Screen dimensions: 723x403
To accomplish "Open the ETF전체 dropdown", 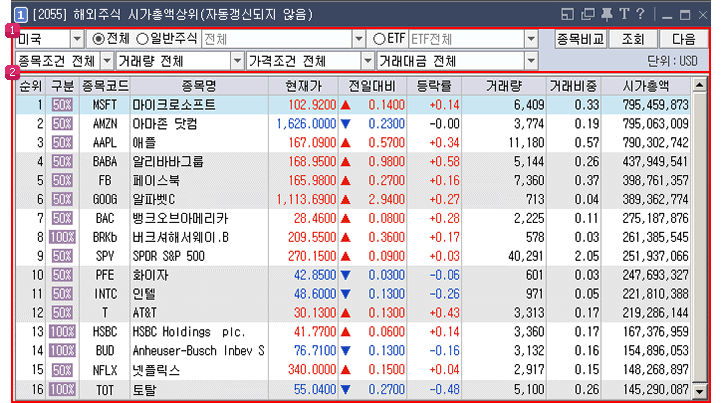I will tap(531, 39).
